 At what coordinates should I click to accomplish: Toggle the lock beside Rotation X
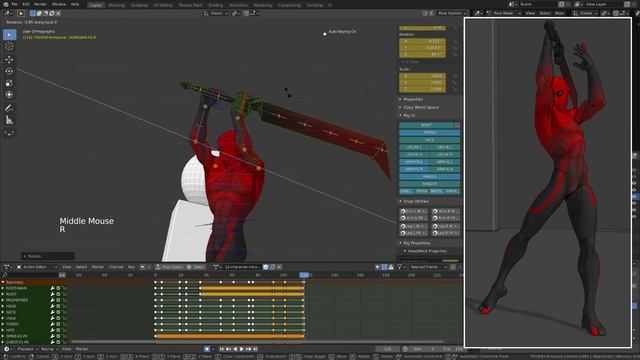click(455, 41)
